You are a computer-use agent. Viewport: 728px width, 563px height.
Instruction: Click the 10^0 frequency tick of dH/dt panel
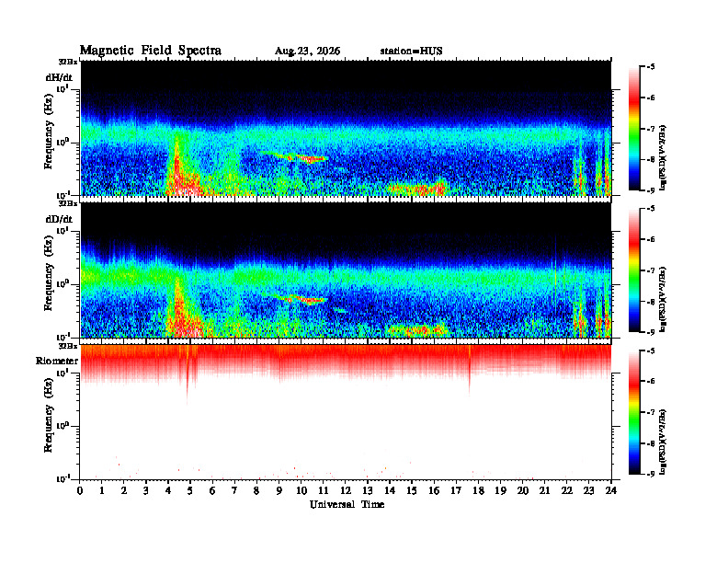point(63,142)
